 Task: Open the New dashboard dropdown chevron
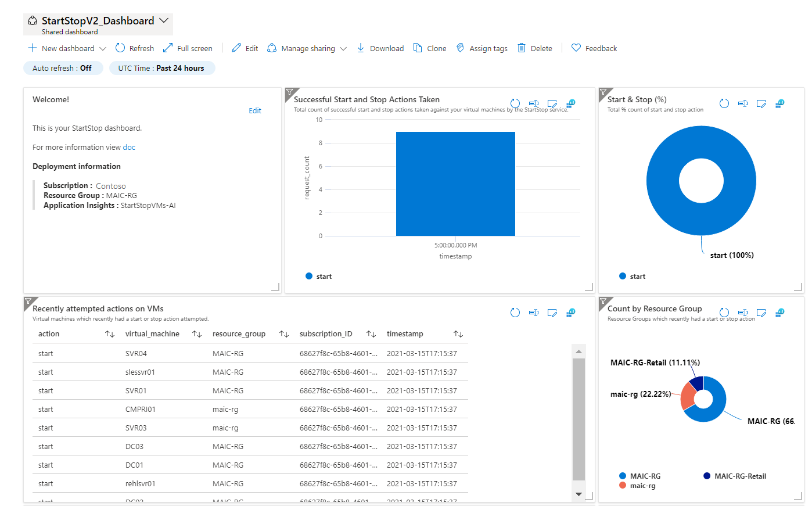pos(103,49)
